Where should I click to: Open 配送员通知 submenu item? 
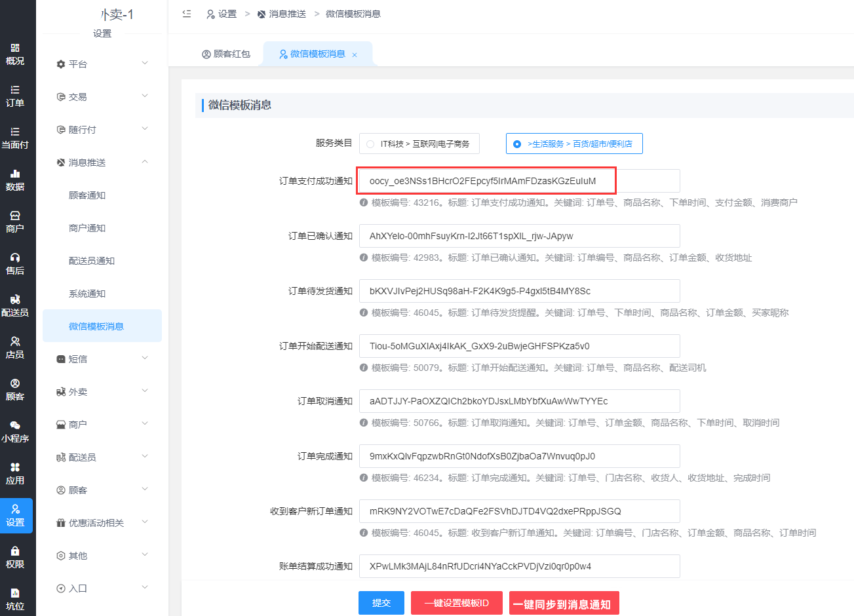pos(102,260)
